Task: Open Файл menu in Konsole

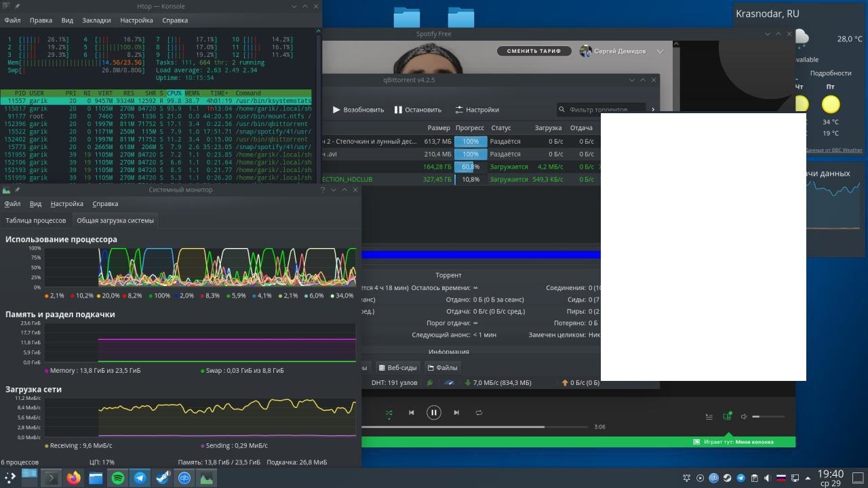Action: click(x=12, y=20)
